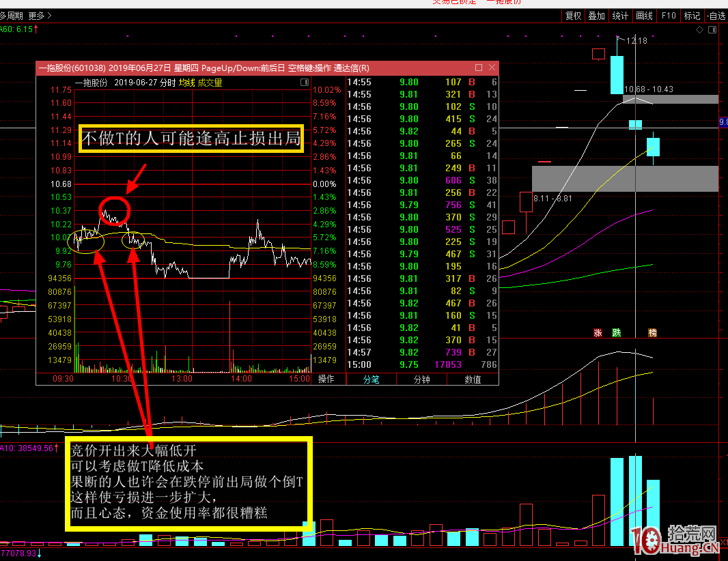
Task: Select the 14:56 9.80 606 S tick row
Action: [422, 180]
